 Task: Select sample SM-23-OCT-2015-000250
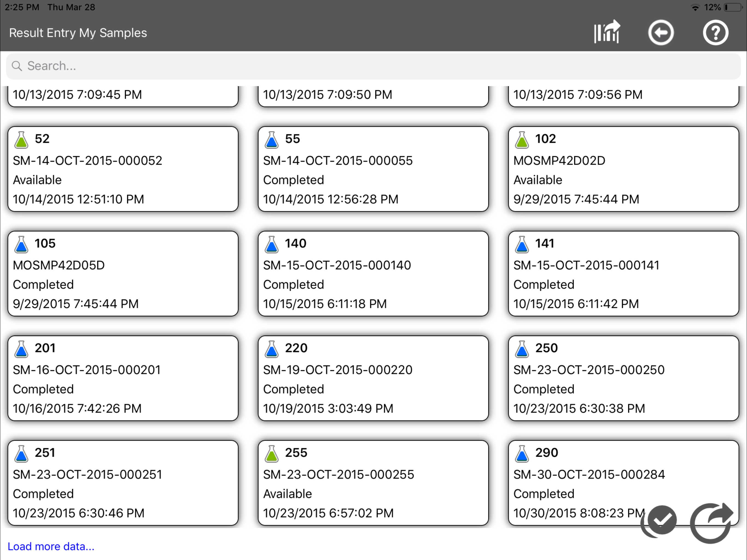[x=623, y=378]
